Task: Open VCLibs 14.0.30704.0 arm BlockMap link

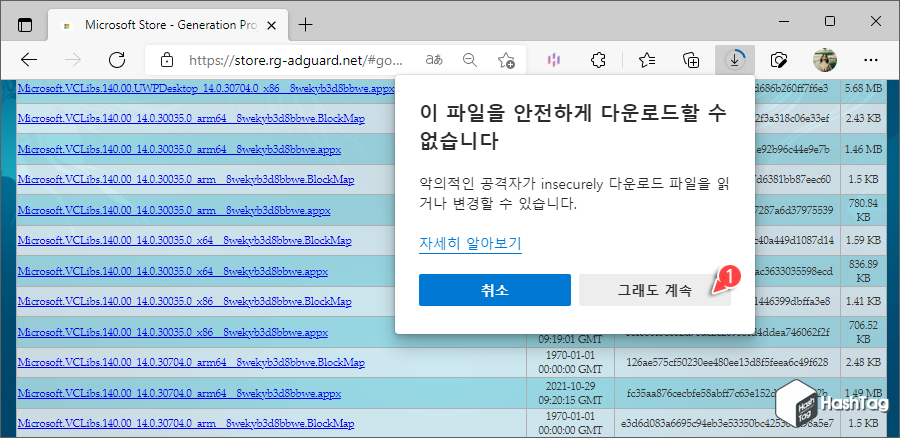Action: pos(186,424)
